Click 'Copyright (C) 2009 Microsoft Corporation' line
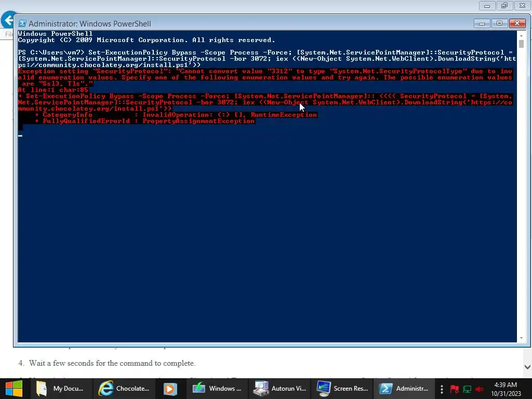The width and height of the screenshot is (532, 399). [x=146, y=40]
